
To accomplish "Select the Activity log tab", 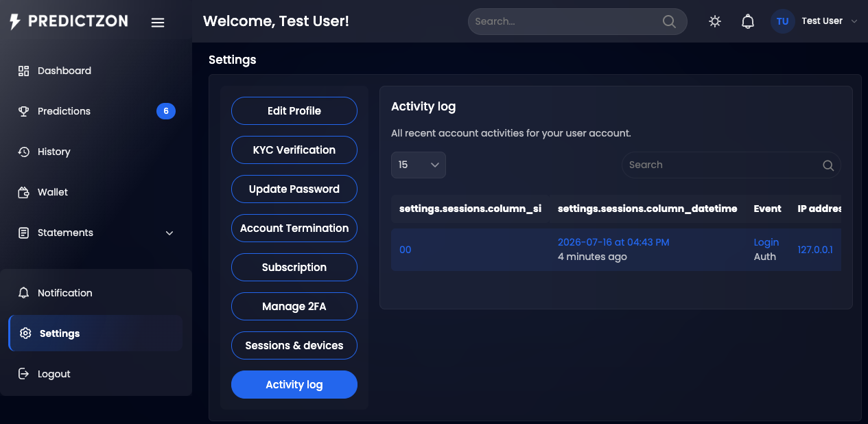I will click(x=294, y=385).
